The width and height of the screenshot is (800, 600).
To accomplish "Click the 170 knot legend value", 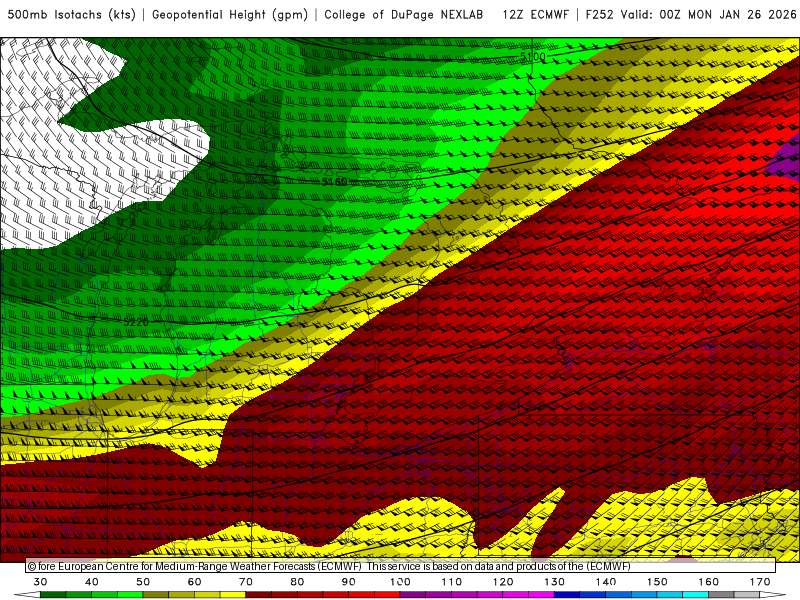I will coord(760,582).
